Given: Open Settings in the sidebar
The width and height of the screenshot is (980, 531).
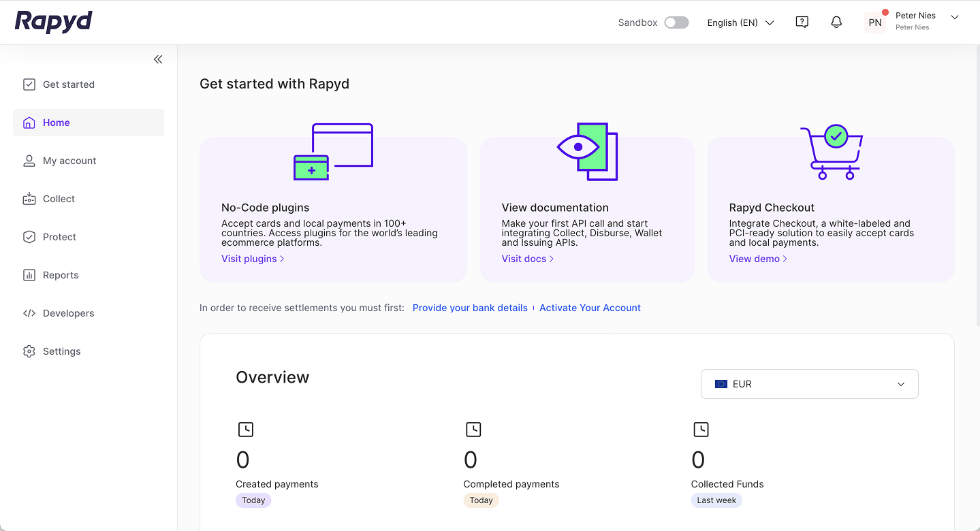Looking at the screenshot, I should (x=89, y=351).
